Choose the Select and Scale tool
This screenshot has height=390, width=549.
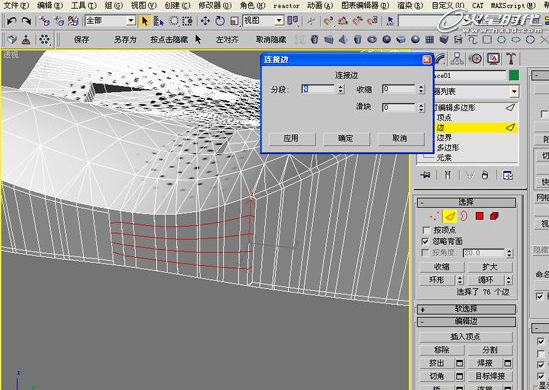pos(234,21)
